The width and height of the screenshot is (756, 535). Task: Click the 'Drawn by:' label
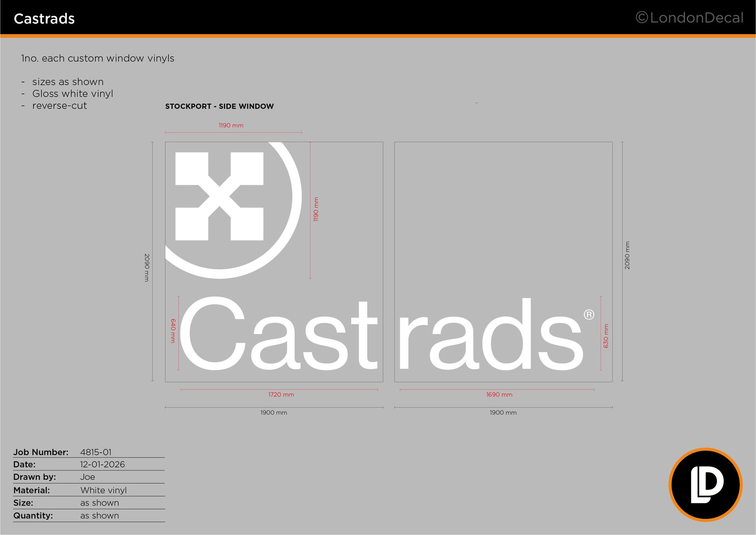pos(35,477)
